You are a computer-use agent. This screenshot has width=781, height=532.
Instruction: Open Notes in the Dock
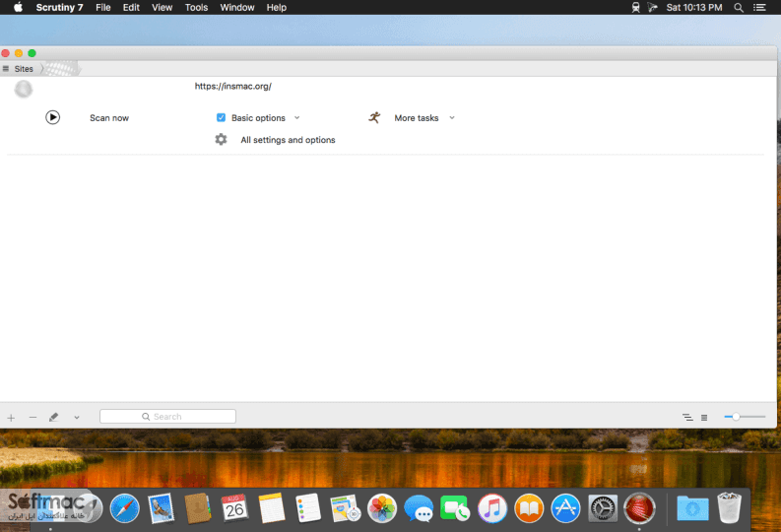coord(272,508)
